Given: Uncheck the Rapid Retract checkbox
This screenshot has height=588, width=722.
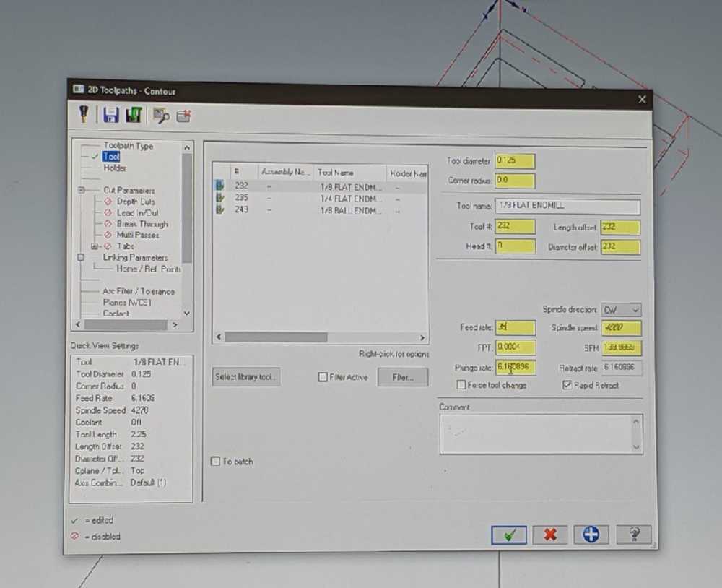Looking at the screenshot, I should pos(567,385).
